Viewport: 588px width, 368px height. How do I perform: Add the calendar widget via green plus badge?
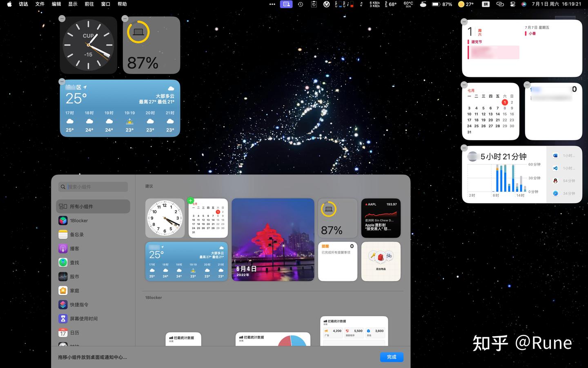[190, 200]
